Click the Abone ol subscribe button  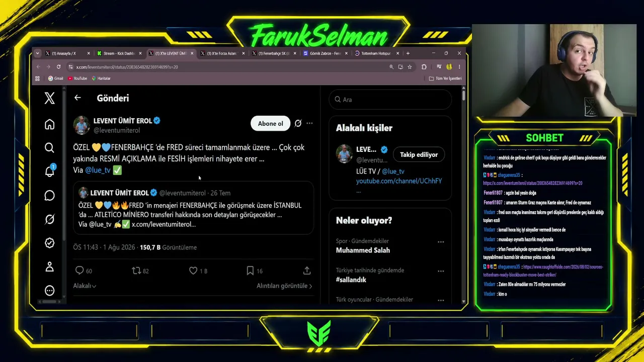(x=271, y=123)
